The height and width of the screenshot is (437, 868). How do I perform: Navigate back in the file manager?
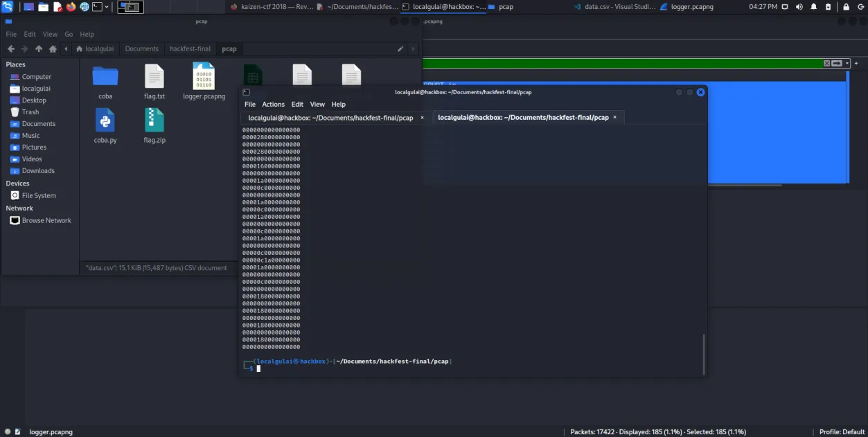[x=11, y=49]
